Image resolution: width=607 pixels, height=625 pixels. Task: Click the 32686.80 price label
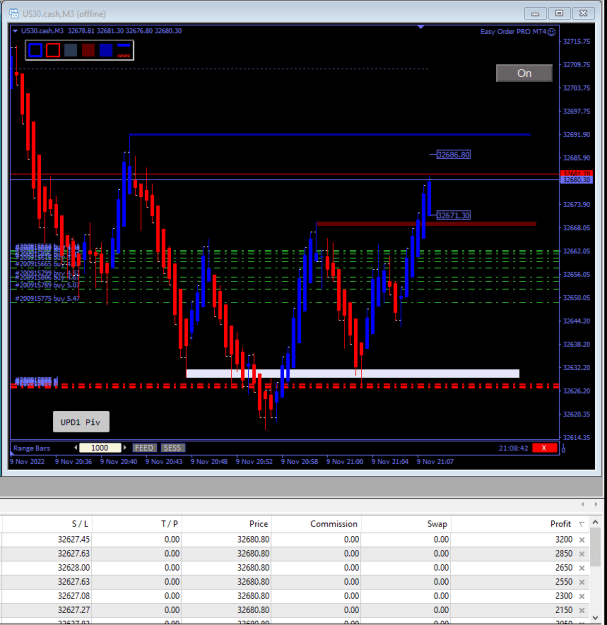[454, 155]
